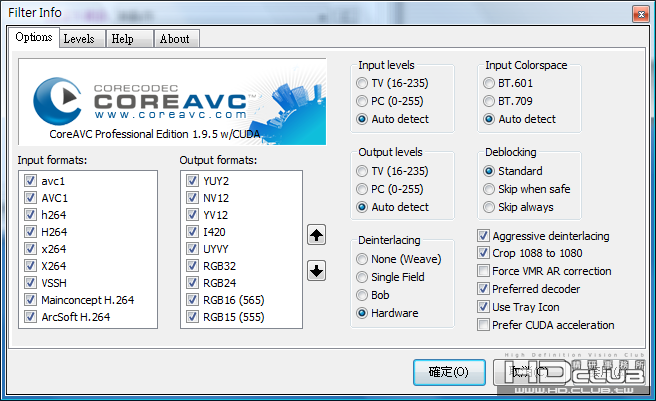
Task: Uncheck RGB24 output format
Action: [192, 283]
